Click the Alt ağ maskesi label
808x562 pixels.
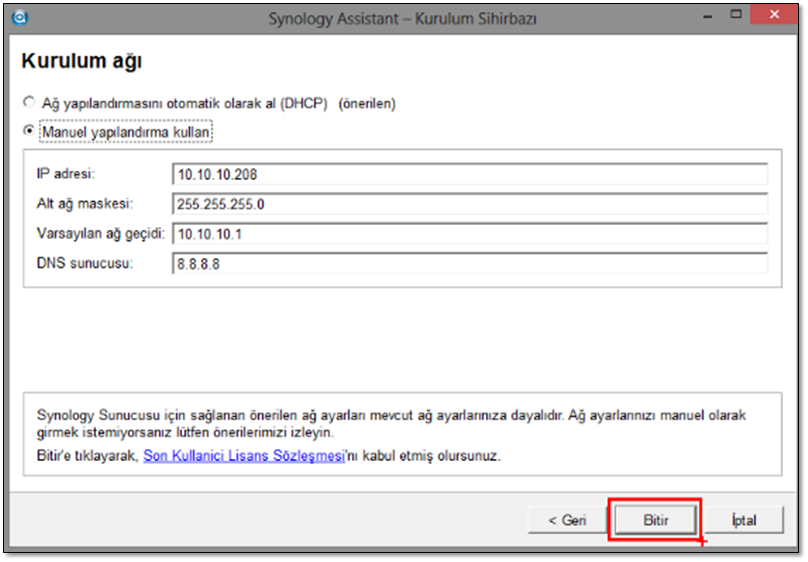coord(85,204)
